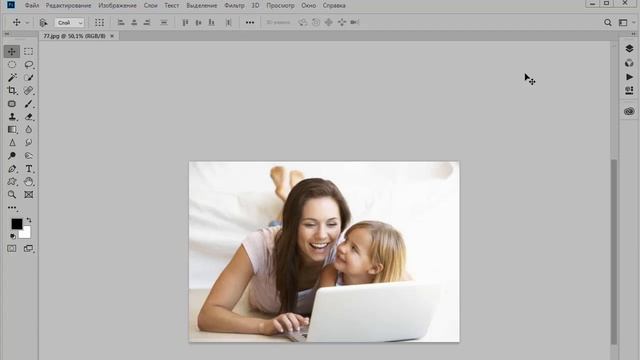The image size is (640, 360).
Task: Change the screen mode at toolbox bottom
Action: (x=28, y=248)
